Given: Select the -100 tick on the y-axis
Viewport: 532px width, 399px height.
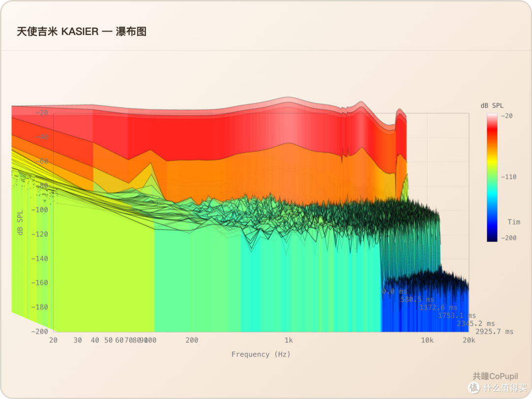Looking at the screenshot, I should point(40,210).
